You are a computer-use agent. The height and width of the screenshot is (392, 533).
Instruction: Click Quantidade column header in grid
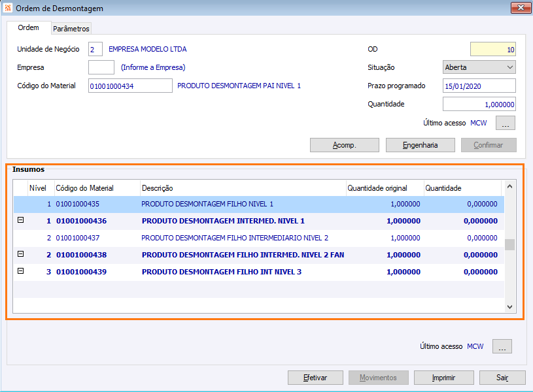click(462, 188)
